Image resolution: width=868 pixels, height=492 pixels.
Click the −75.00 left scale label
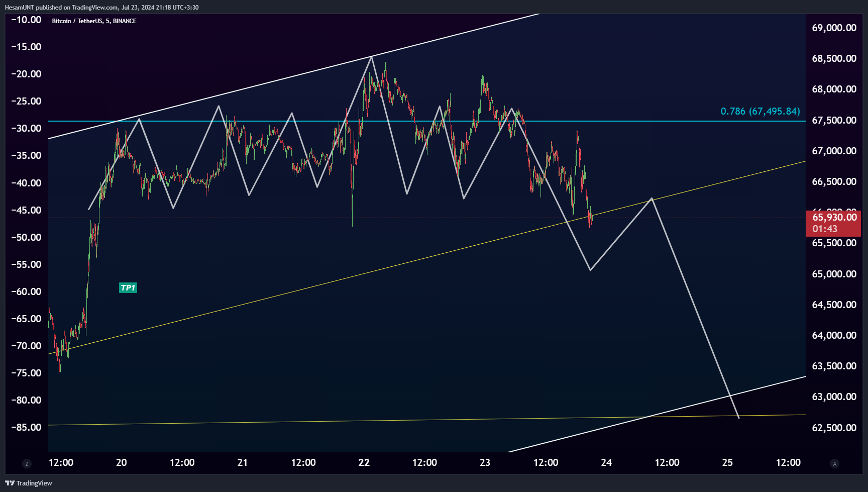pos(26,373)
